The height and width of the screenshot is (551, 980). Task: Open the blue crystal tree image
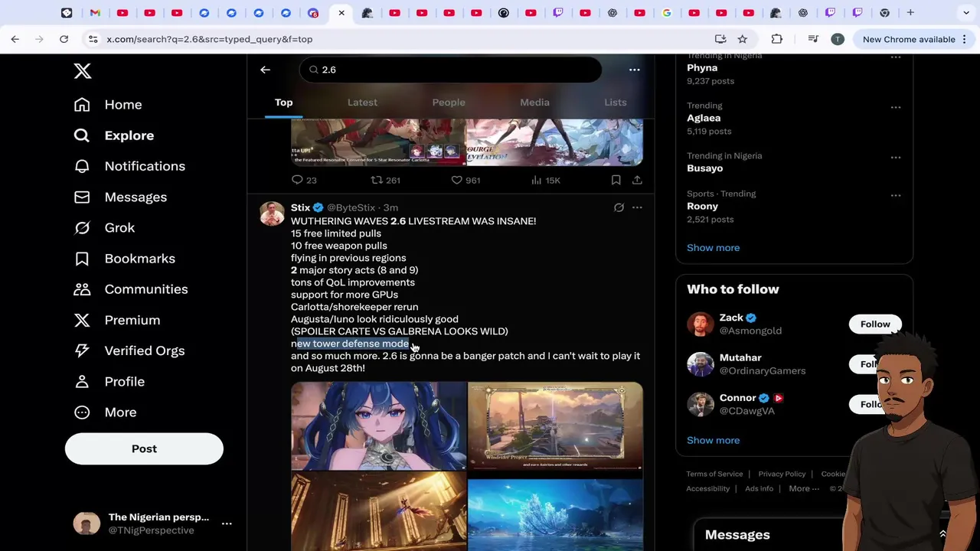(x=555, y=514)
